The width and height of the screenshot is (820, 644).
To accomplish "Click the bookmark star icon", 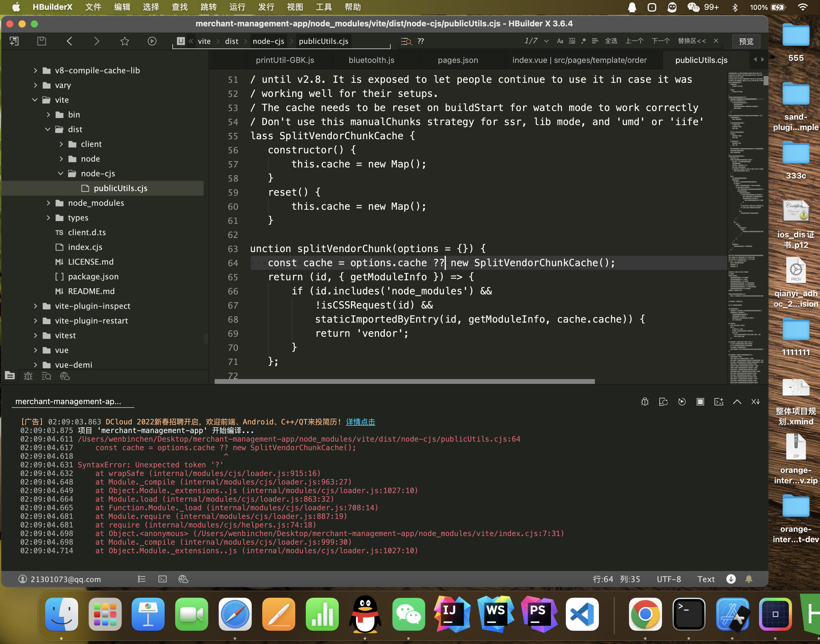I will coord(125,41).
